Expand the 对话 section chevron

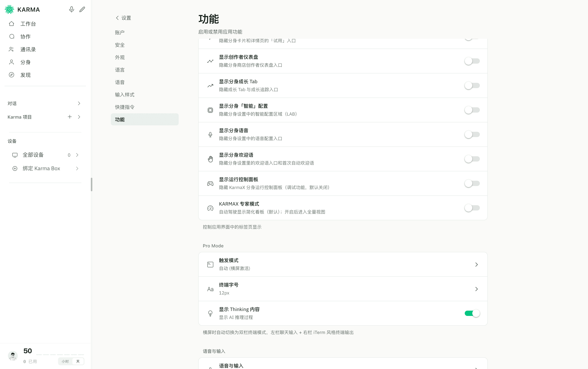click(x=79, y=103)
